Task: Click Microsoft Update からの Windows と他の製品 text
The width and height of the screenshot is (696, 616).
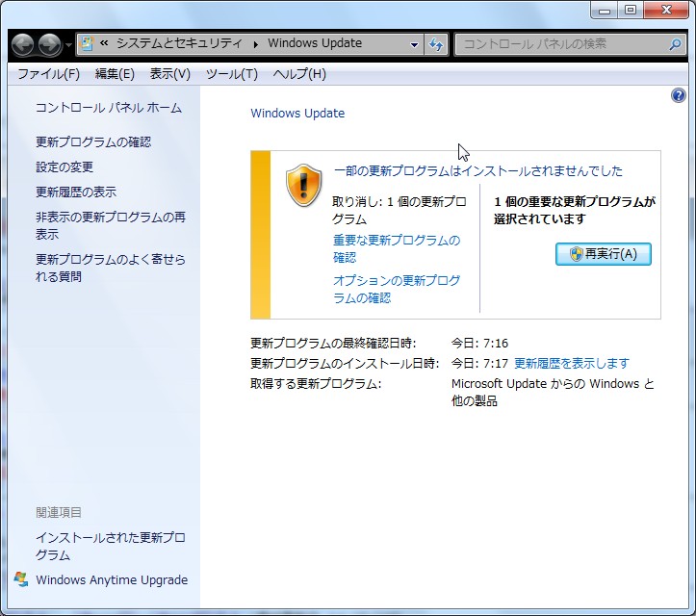Action: (554, 393)
